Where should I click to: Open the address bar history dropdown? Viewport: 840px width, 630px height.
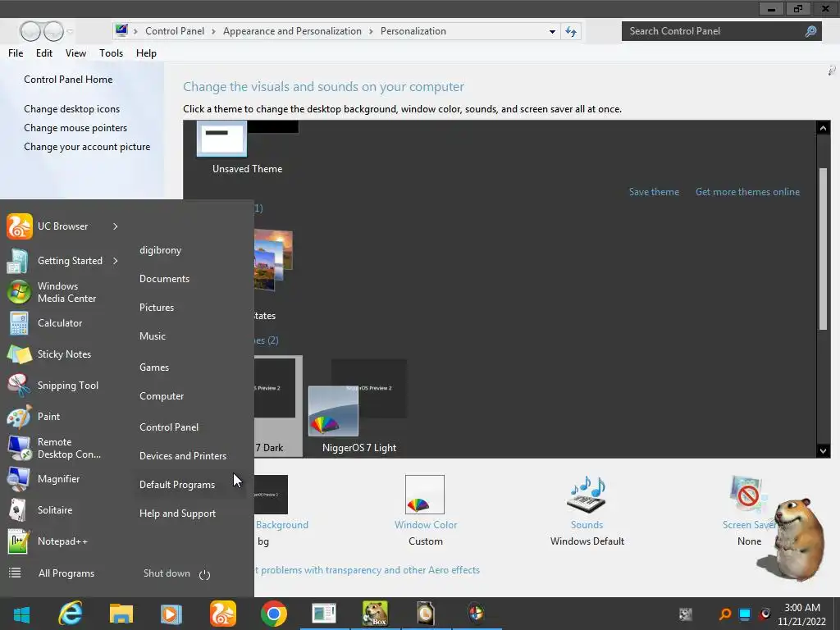(x=552, y=32)
